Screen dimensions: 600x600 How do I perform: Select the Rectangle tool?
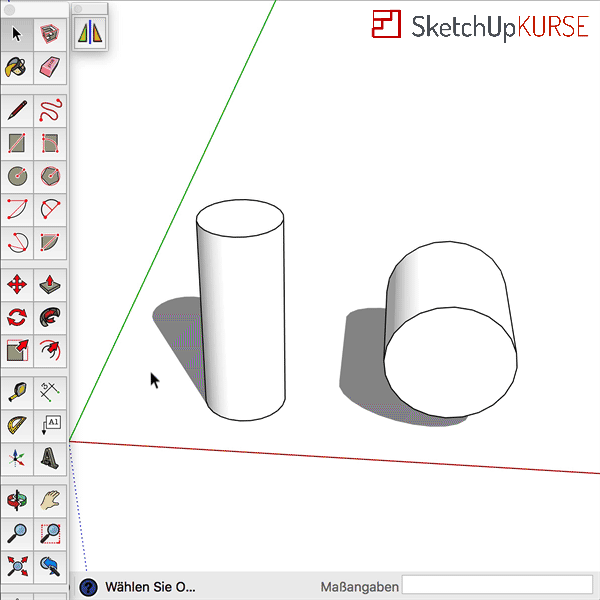[x=17, y=143]
